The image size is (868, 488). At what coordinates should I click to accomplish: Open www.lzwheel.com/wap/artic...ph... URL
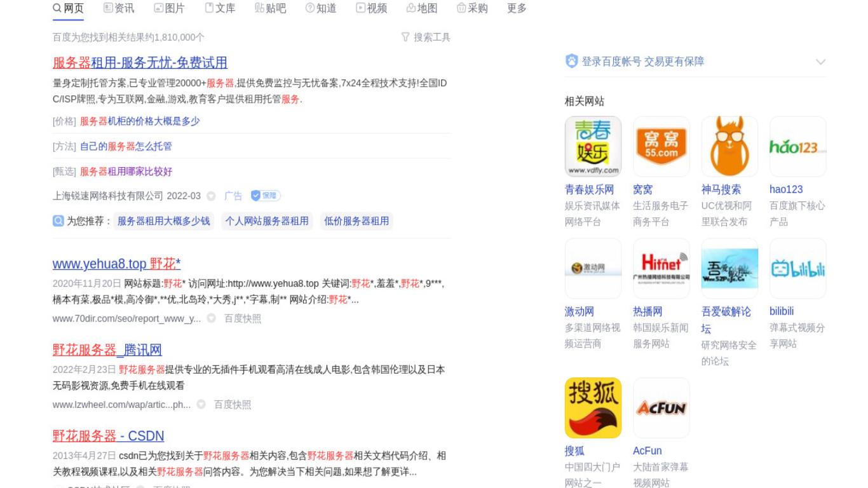(x=121, y=405)
